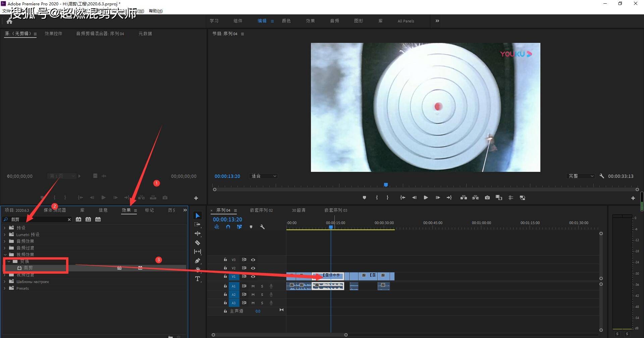Toggle linked selection in timeline
The image size is (644, 338).
(x=239, y=227)
